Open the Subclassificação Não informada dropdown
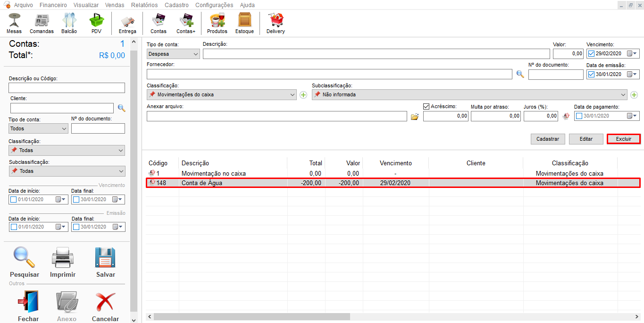 469,94
